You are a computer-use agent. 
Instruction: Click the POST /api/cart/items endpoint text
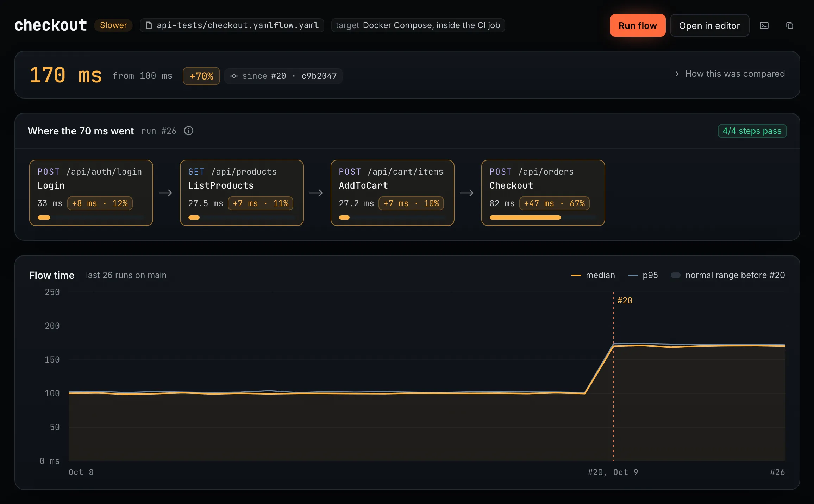click(x=391, y=172)
